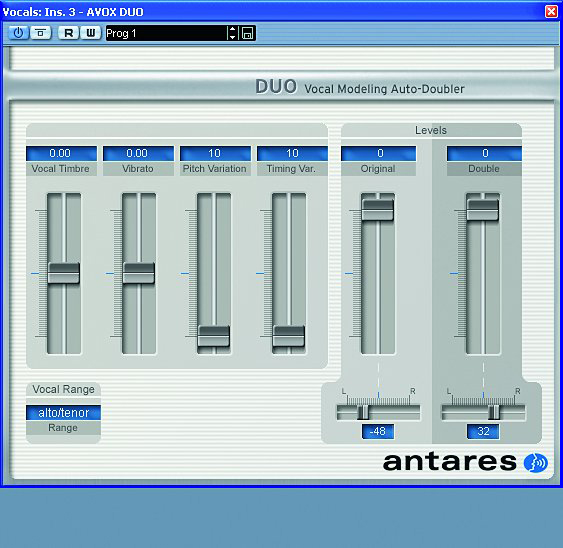
Task: Click the Original pan value -48
Action: click(378, 431)
